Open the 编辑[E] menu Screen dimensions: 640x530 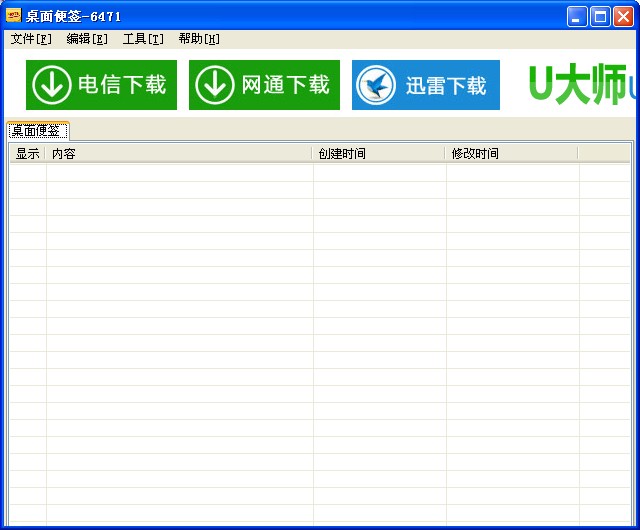(x=87, y=39)
